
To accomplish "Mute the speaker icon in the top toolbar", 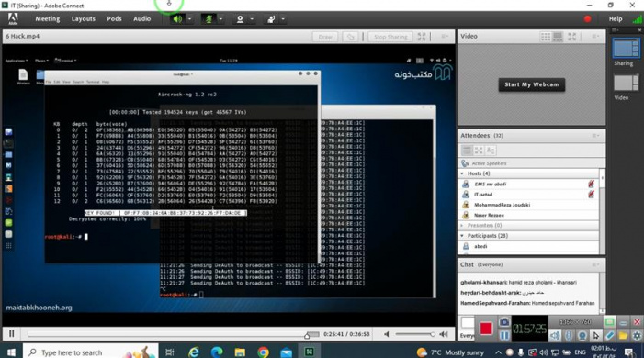I will pyautogui.click(x=177, y=19).
